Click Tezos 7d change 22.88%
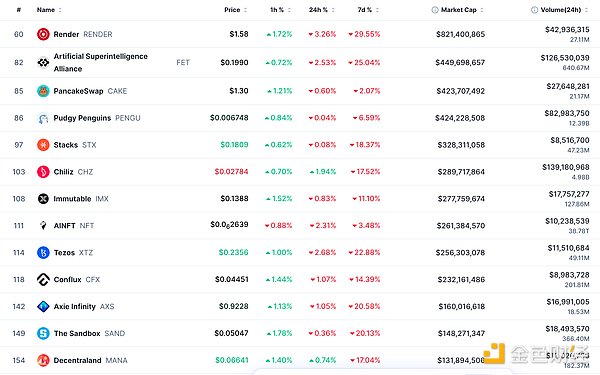The height and width of the screenshot is (375, 600). 364,253
